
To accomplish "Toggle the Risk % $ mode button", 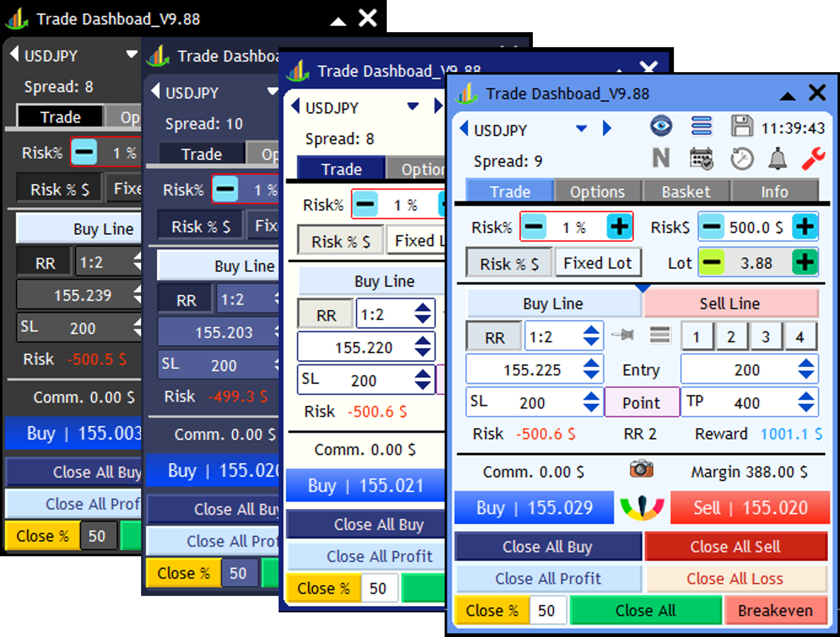I will pyautogui.click(x=509, y=263).
